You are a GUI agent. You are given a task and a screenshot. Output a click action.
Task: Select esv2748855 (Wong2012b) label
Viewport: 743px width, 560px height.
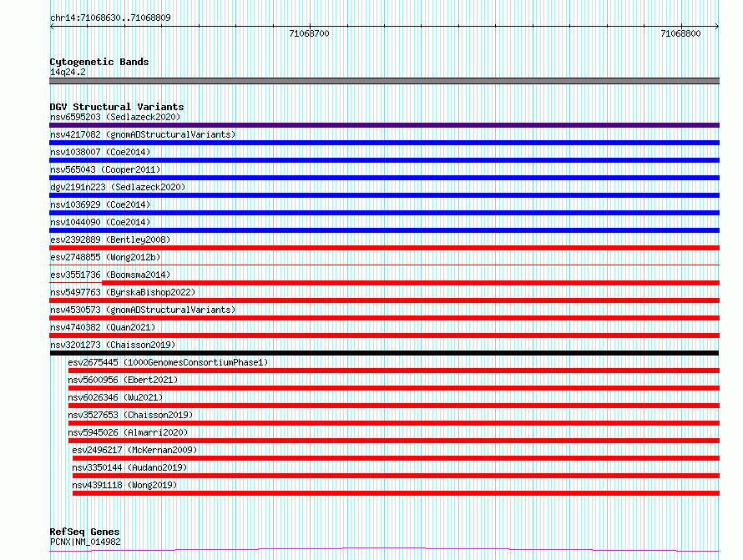pyautogui.click(x=105, y=257)
